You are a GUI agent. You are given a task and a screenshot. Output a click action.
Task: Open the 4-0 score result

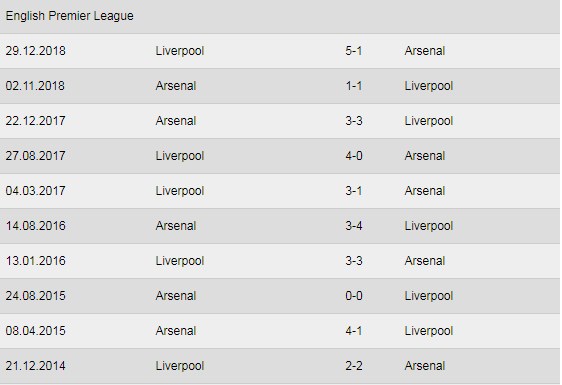click(x=353, y=156)
